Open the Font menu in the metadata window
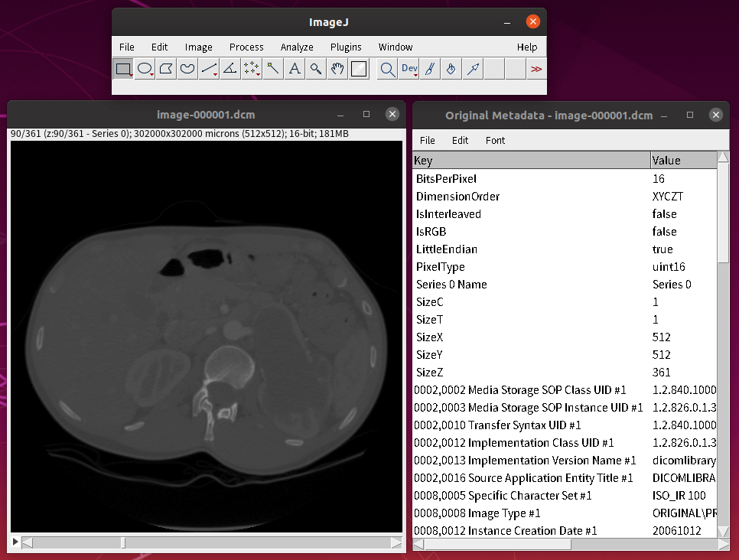The height and width of the screenshot is (560, 739). 495,140
